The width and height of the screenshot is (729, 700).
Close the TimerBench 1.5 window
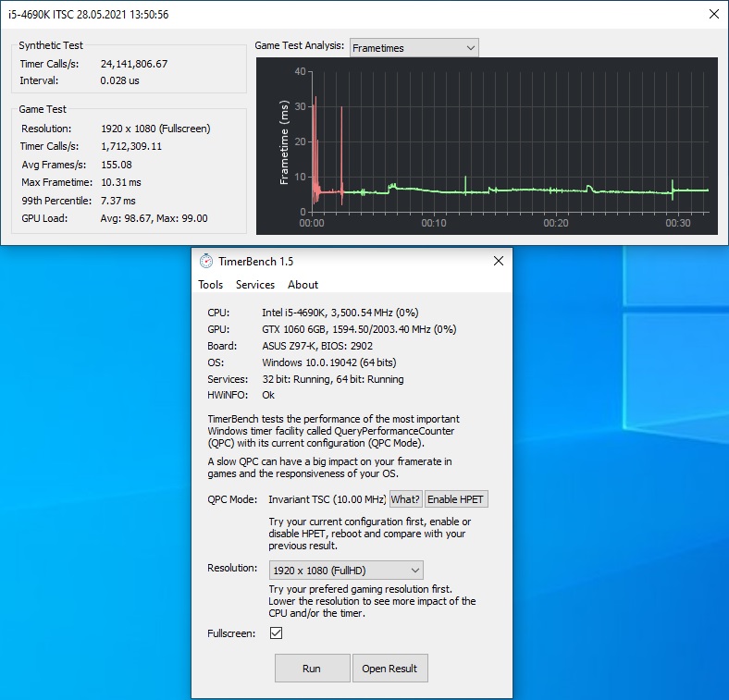499,262
